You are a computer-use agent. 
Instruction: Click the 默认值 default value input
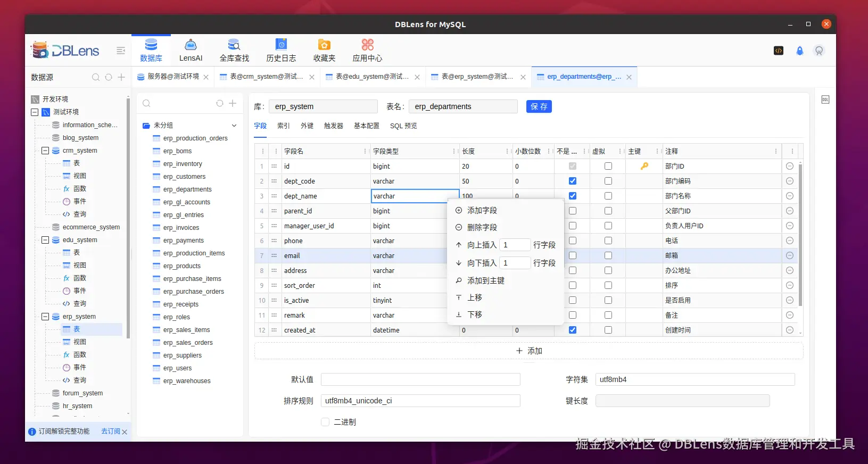[420, 379]
